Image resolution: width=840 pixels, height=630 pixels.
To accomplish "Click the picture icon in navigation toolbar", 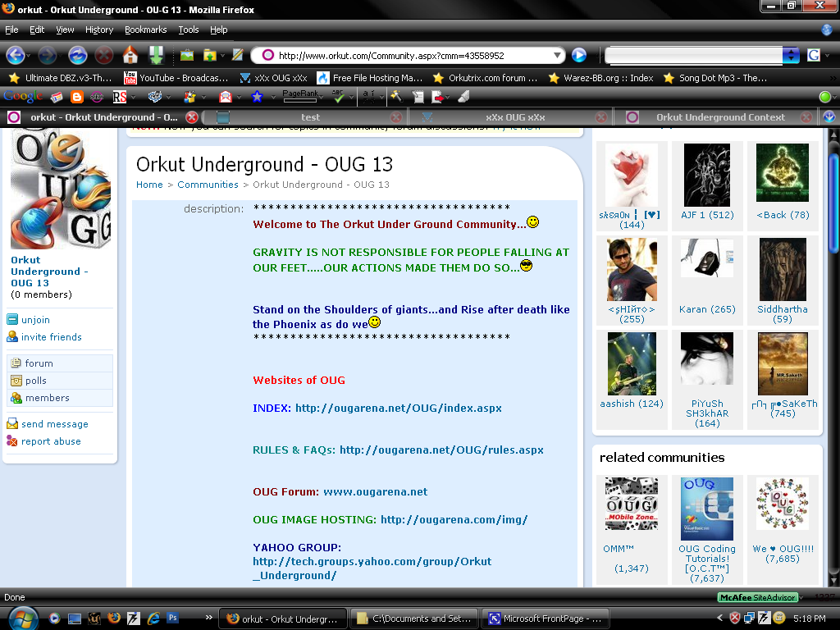I will pos(186,55).
